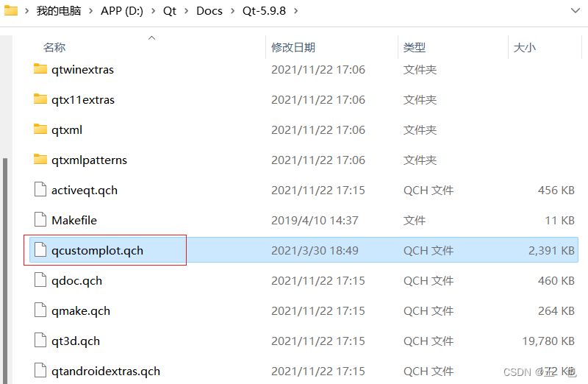Navigate to Docs breadcrumb

click(x=209, y=11)
